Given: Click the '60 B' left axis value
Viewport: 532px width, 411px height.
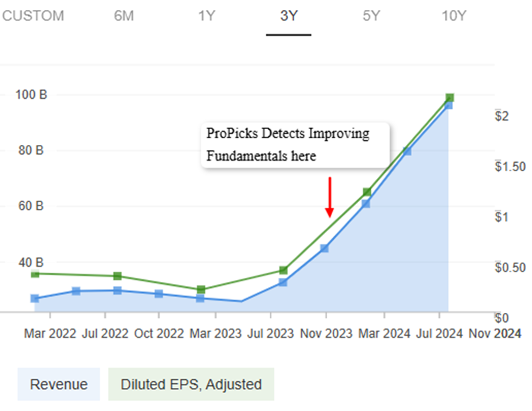Looking at the screenshot, I should click(31, 206).
